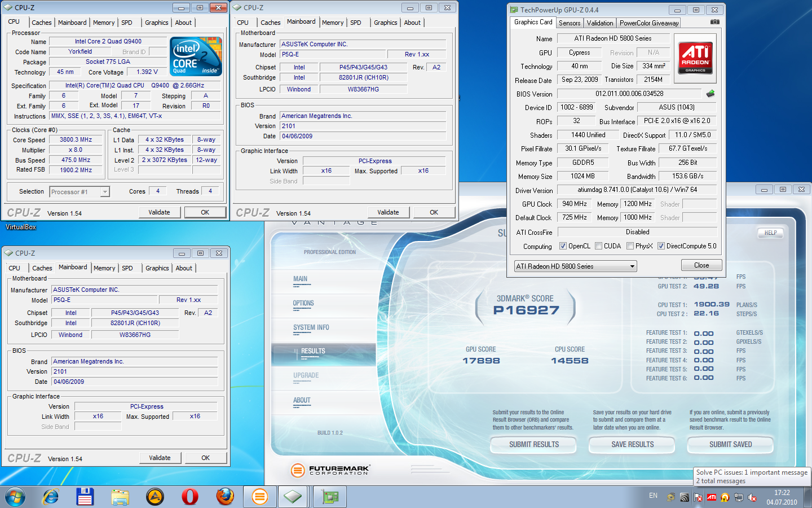Screen dimensions: 812x508
Task: Click the black wireless signal tray icon
Action: (x=685, y=497)
